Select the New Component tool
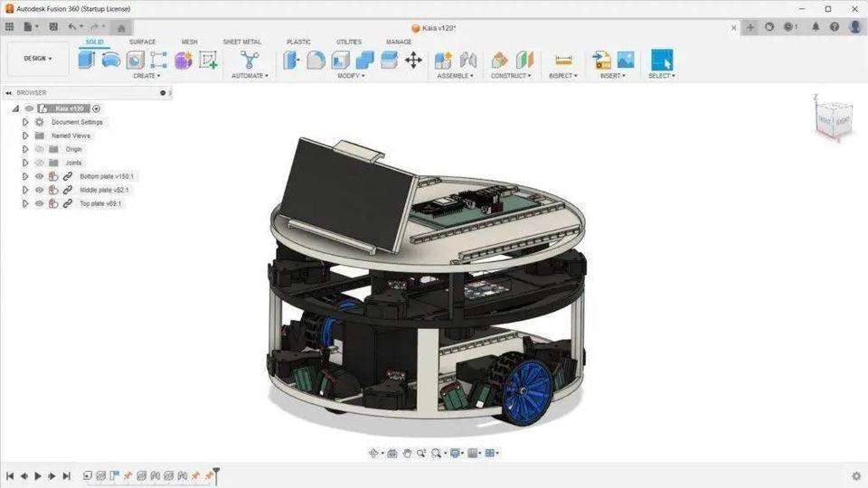This screenshot has width=868, height=488. (x=443, y=60)
